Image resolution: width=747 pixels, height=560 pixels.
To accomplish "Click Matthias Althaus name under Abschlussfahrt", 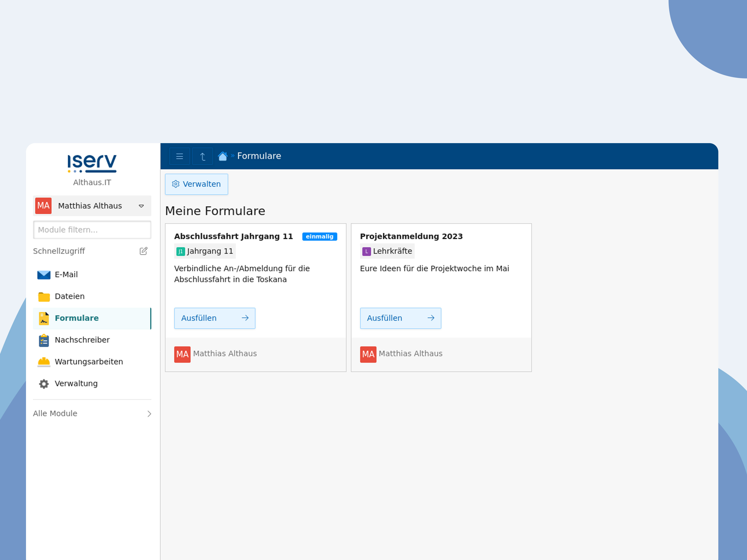I will pos(225,353).
